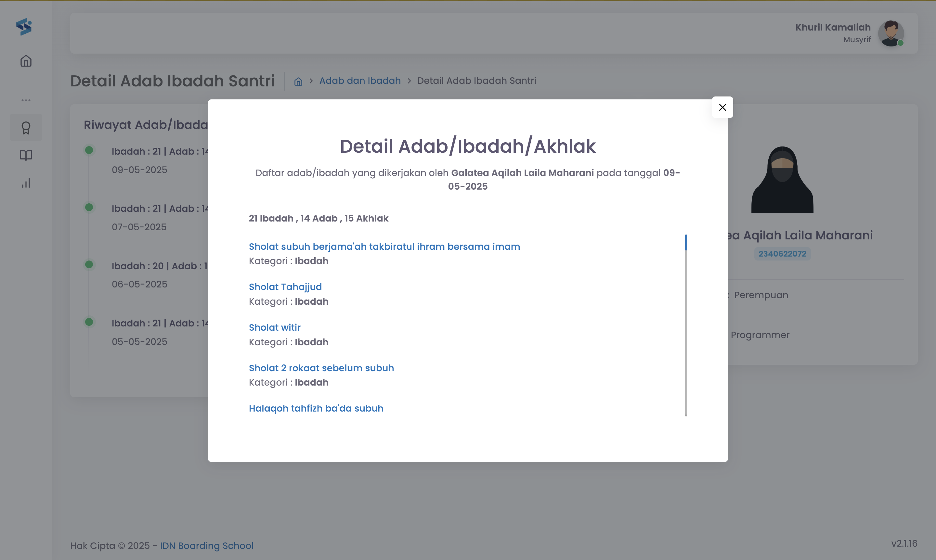This screenshot has width=936, height=560.
Task: Open Sholat 2 rokaat sebelum subuh link
Action: coord(321,368)
